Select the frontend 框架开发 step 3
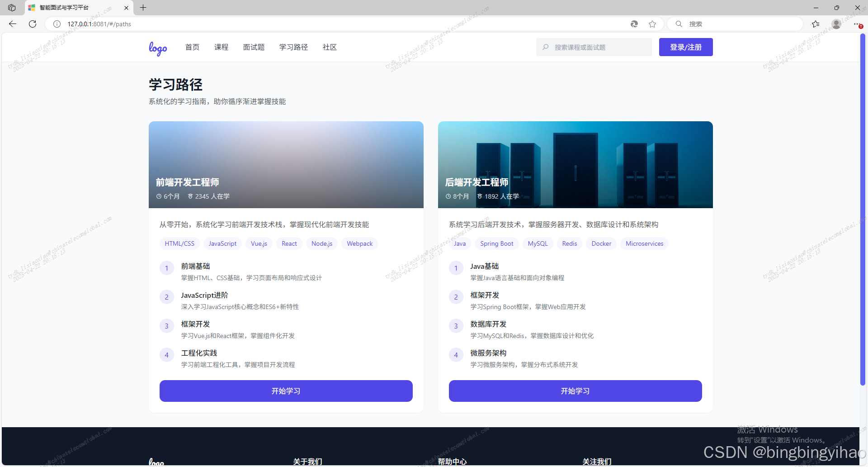Viewport: 868px width, 467px height. pyautogui.click(x=286, y=329)
